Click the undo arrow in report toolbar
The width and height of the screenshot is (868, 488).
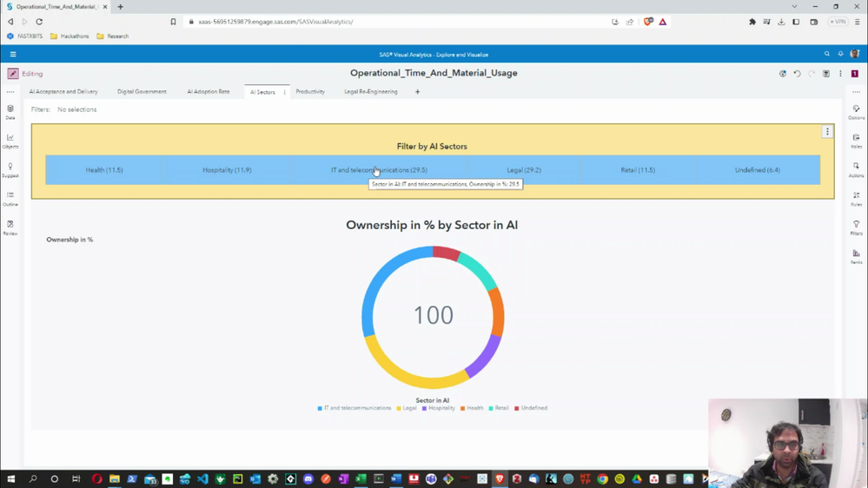point(797,74)
